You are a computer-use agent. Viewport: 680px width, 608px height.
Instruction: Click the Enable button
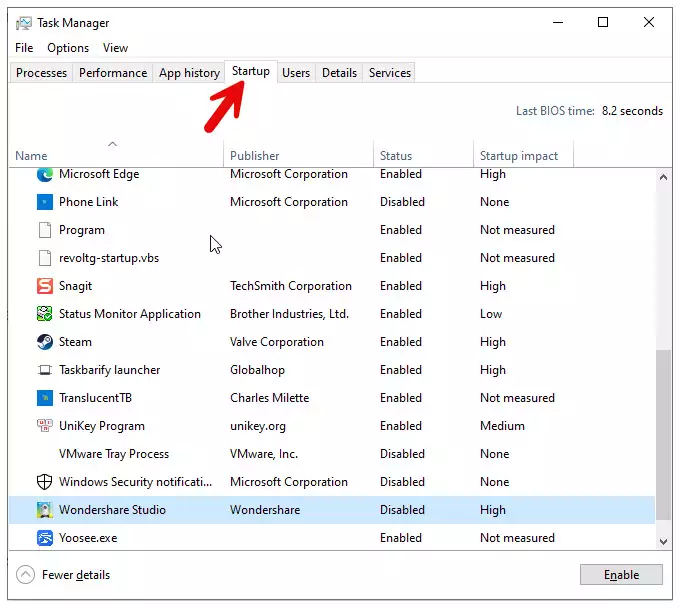tap(621, 575)
